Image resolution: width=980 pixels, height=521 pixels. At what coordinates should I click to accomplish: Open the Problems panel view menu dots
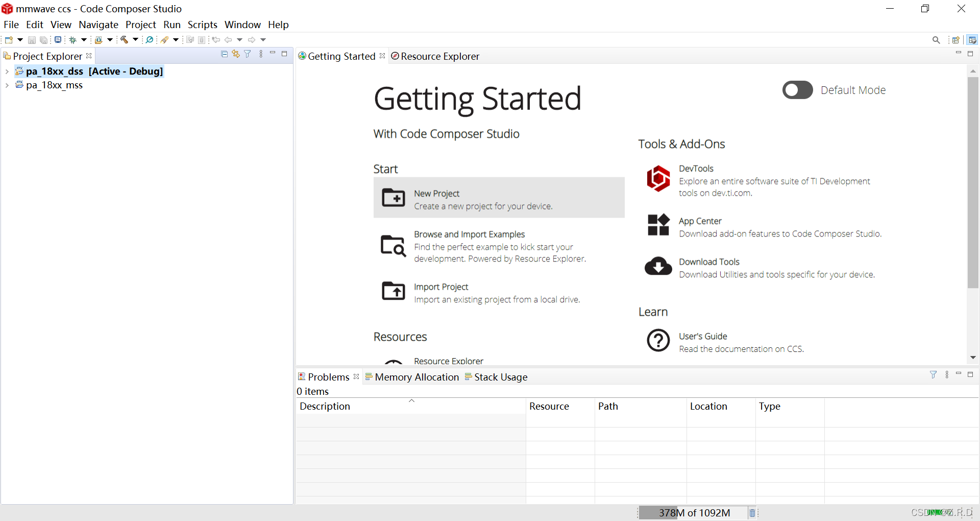(x=947, y=375)
